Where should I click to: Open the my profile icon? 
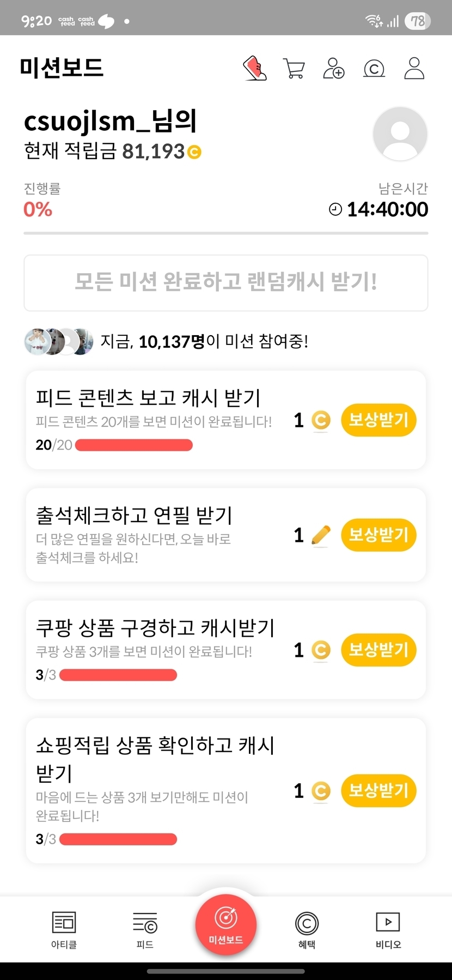[x=414, y=69]
